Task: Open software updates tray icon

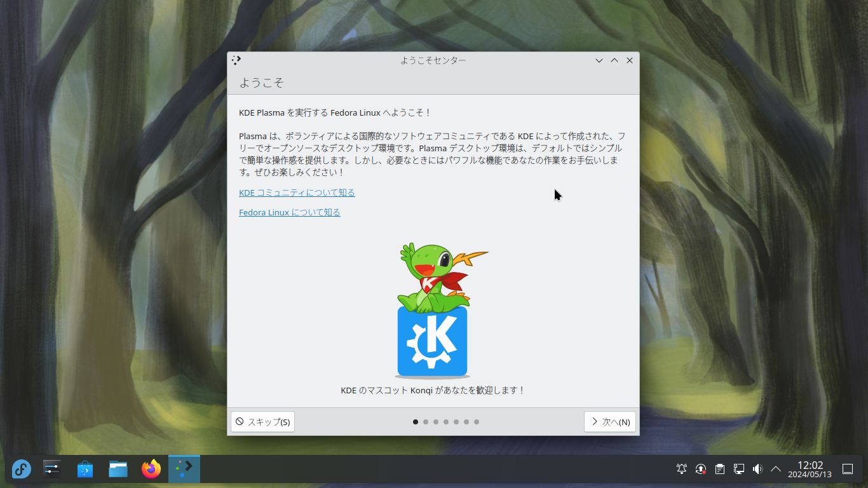Action: [701, 469]
